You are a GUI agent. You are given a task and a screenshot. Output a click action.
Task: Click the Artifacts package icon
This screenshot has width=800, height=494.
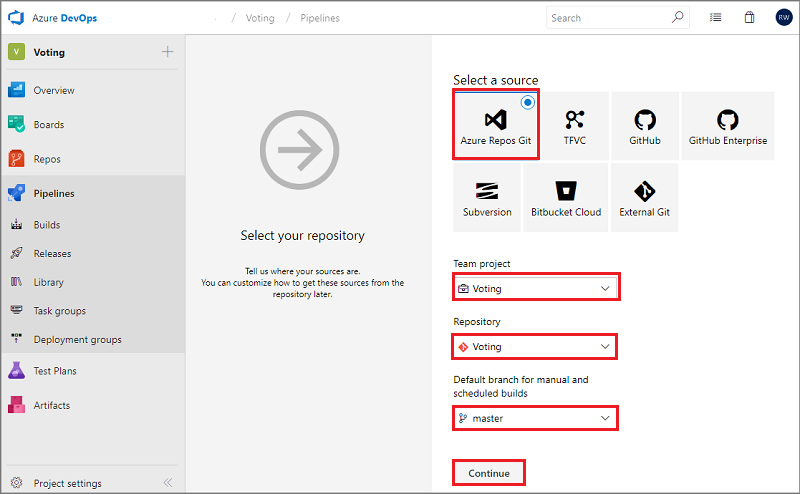[x=16, y=405]
